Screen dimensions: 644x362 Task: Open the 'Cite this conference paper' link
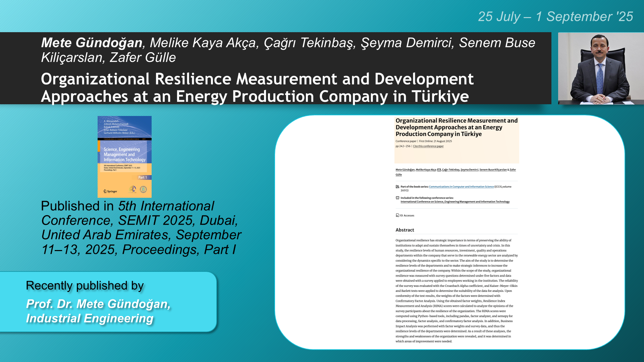(x=428, y=146)
